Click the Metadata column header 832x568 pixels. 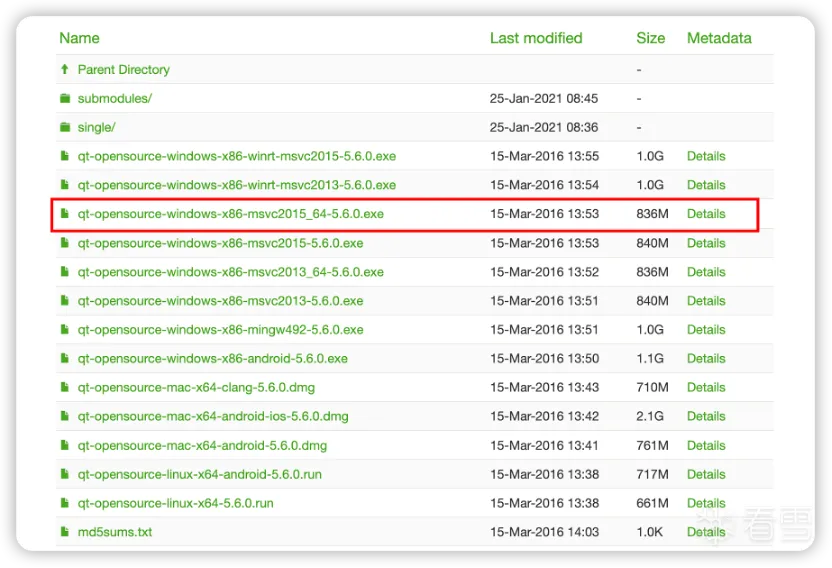719,38
